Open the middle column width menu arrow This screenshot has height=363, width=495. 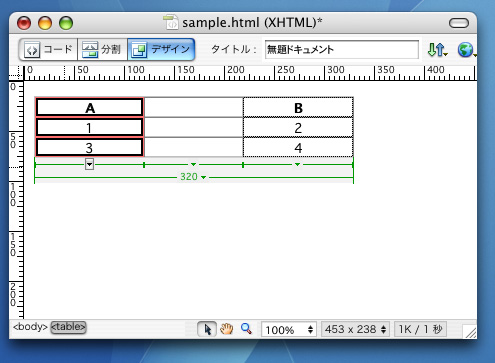[x=193, y=164]
